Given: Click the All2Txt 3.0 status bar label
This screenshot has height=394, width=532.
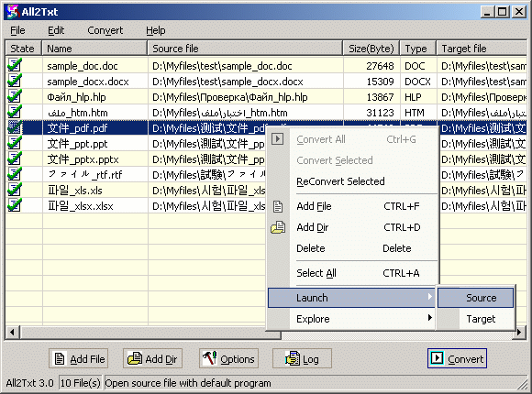Looking at the screenshot, I should (30, 383).
